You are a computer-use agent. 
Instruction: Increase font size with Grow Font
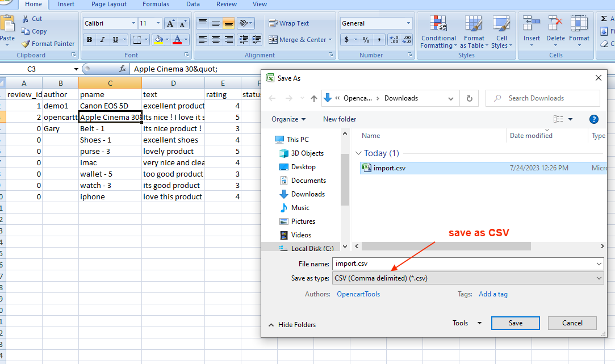(x=170, y=23)
